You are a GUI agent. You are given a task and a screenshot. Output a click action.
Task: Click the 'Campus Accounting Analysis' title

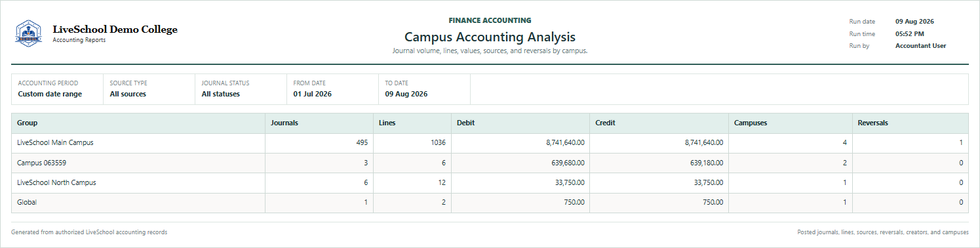click(490, 37)
